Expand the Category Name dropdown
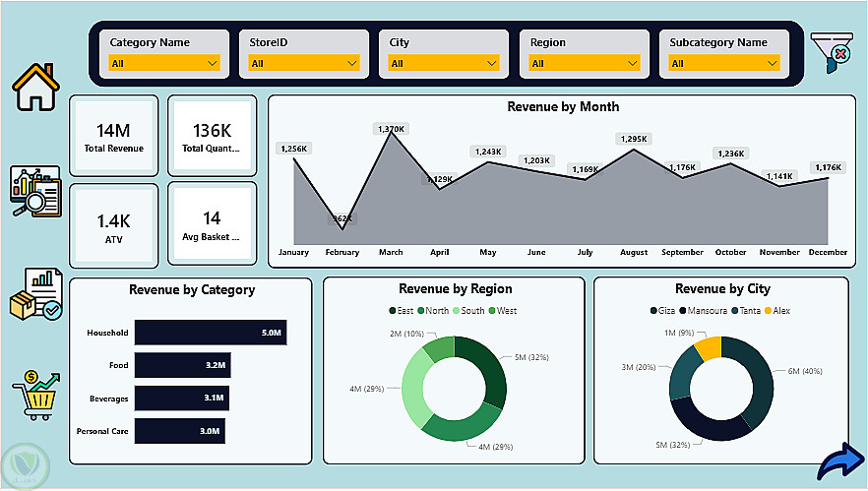 point(164,63)
